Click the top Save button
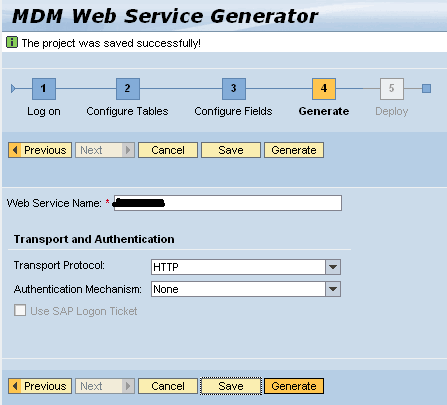Viewport: 447px width, 405px height. tap(231, 150)
